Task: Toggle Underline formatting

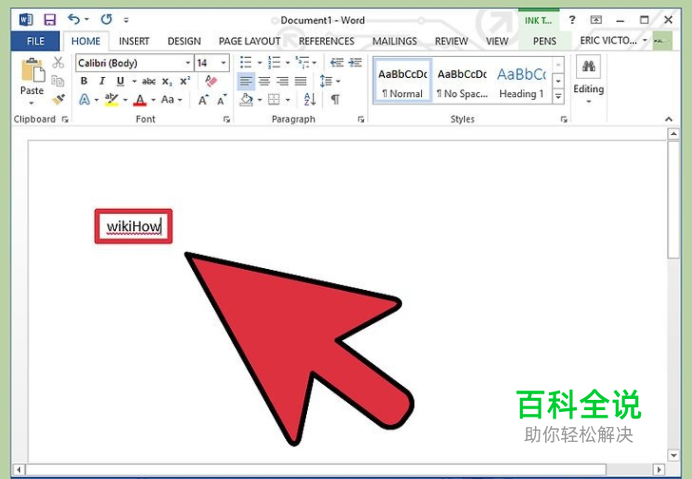Action: [120, 81]
